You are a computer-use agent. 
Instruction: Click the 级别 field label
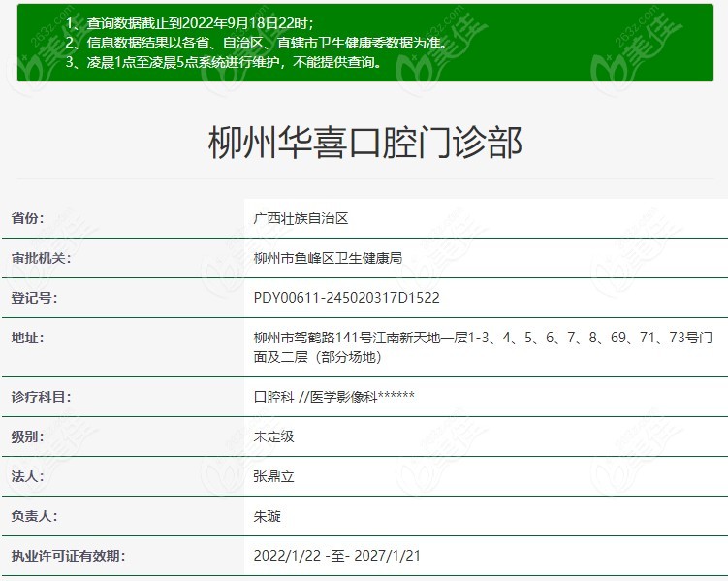[x=28, y=436]
